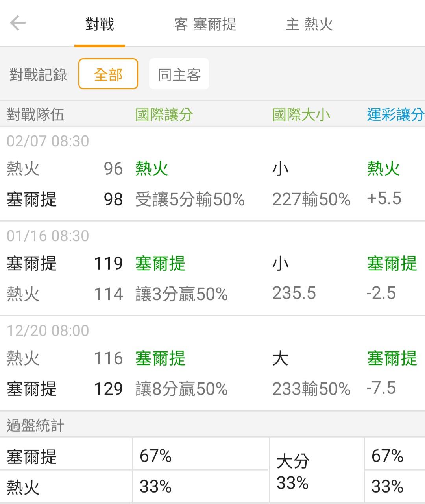This screenshot has height=504, width=425.
Task: Open the 客 塞爾提 tab
Action: tap(205, 24)
